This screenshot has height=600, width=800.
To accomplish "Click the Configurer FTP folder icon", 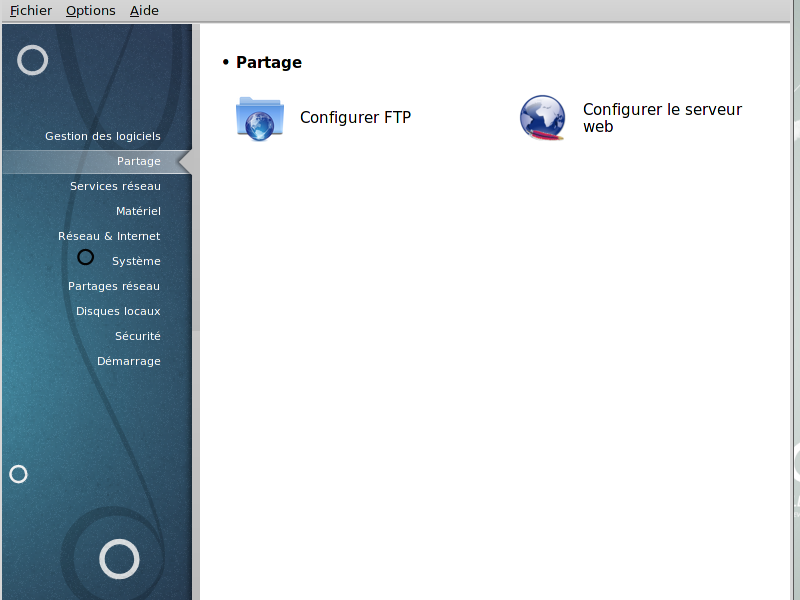I will (x=259, y=118).
